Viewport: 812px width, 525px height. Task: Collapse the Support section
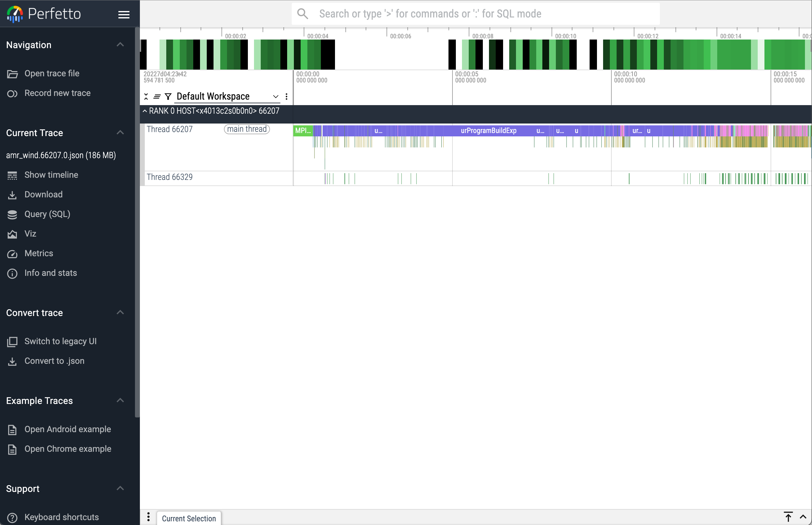[x=120, y=489]
